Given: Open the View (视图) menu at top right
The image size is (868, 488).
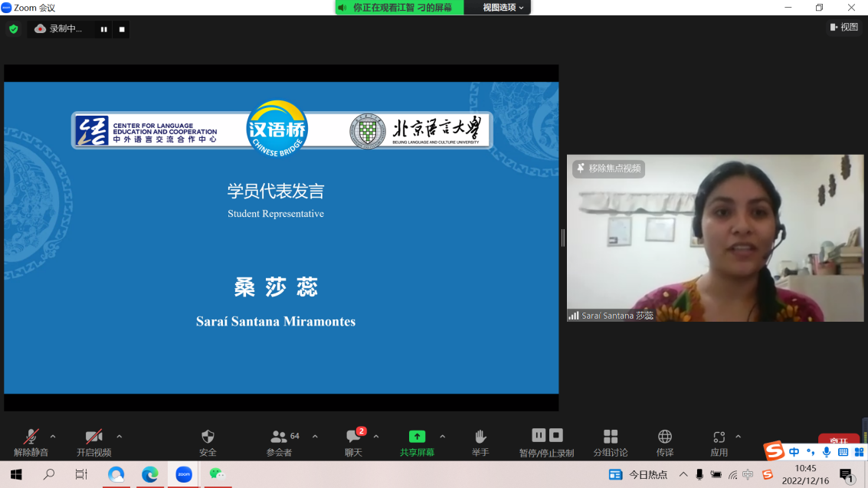Looking at the screenshot, I should point(844,28).
